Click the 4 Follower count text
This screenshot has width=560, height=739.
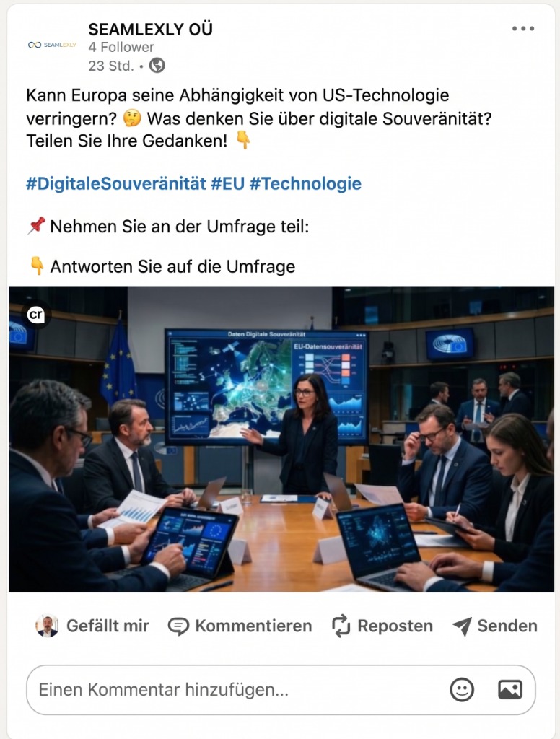pyautogui.click(x=121, y=47)
